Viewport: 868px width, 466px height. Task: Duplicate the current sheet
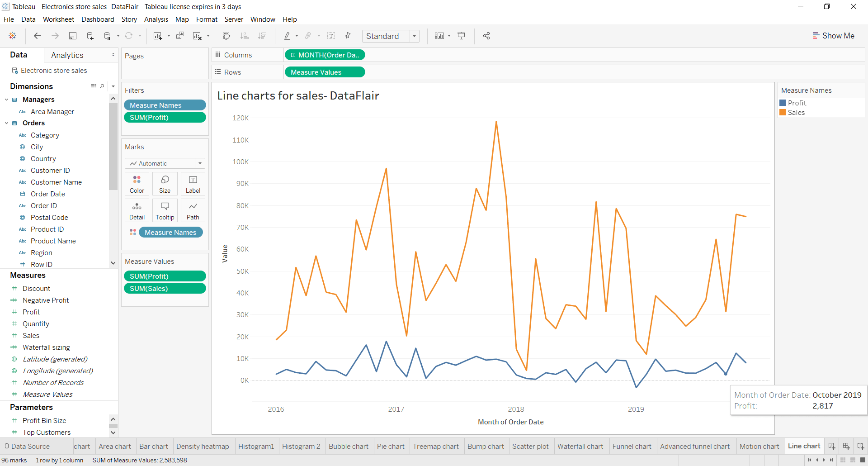[x=180, y=36]
